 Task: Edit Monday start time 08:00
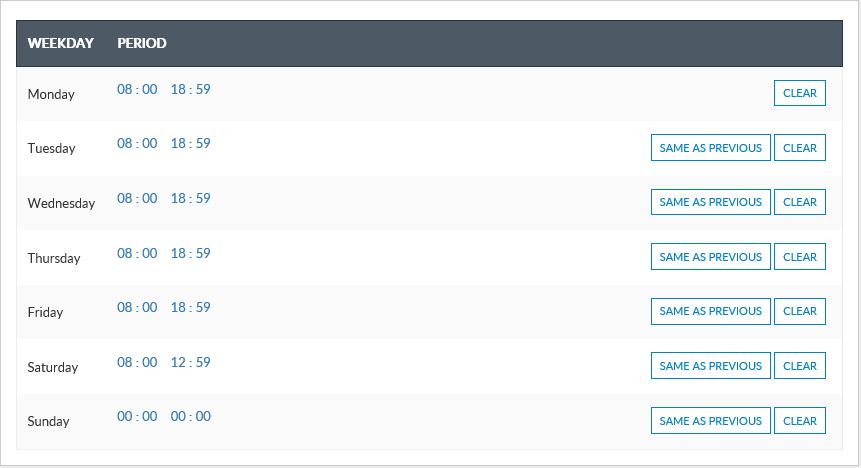tap(137, 89)
